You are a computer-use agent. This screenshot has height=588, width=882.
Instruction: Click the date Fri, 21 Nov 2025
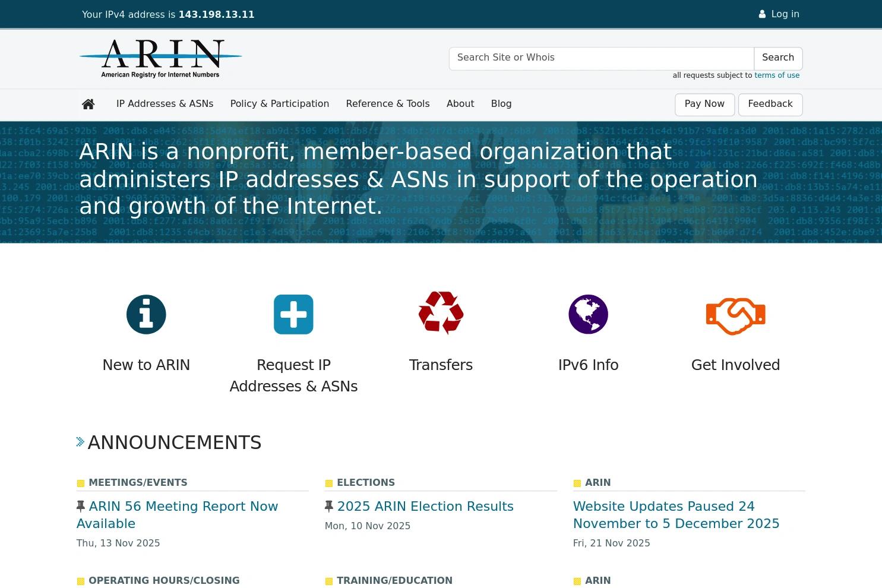(612, 543)
